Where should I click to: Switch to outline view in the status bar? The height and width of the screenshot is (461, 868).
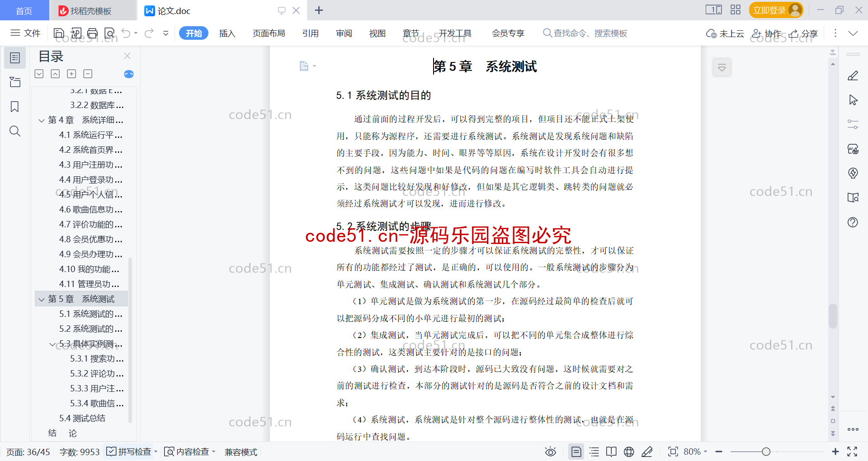point(594,452)
